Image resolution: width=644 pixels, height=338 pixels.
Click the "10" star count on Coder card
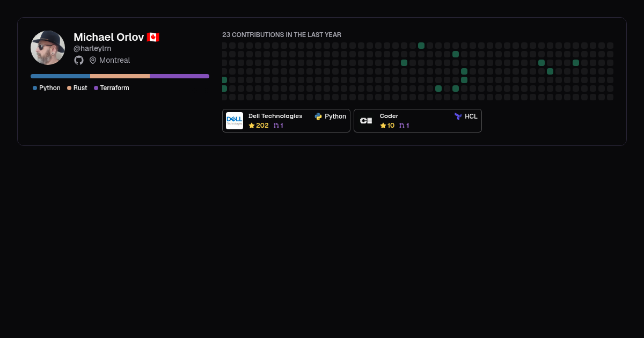[x=391, y=126]
